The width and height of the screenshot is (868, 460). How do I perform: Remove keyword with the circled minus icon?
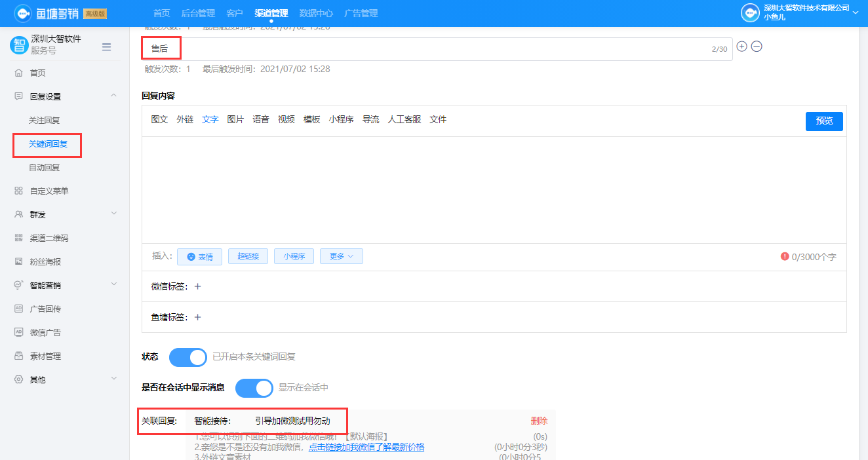[x=757, y=47]
